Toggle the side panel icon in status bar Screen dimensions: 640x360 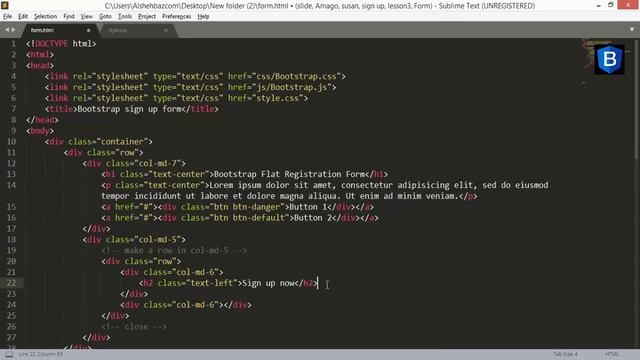(x=9, y=354)
